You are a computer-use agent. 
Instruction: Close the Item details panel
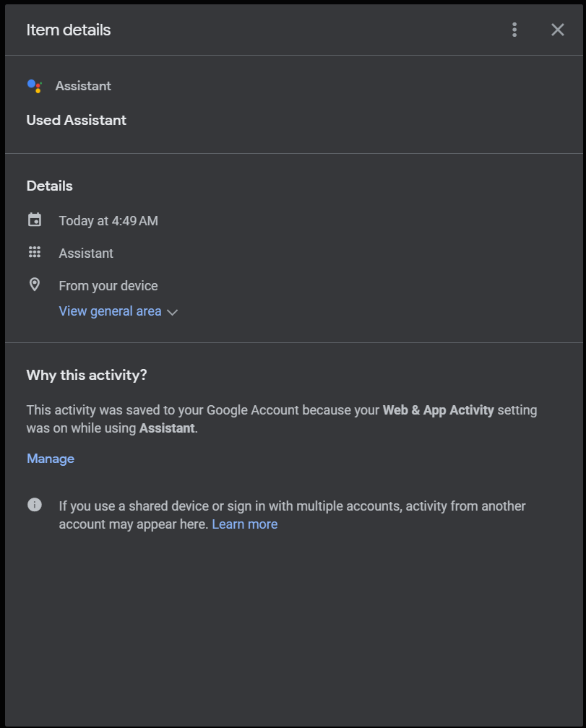pyautogui.click(x=557, y=30)
